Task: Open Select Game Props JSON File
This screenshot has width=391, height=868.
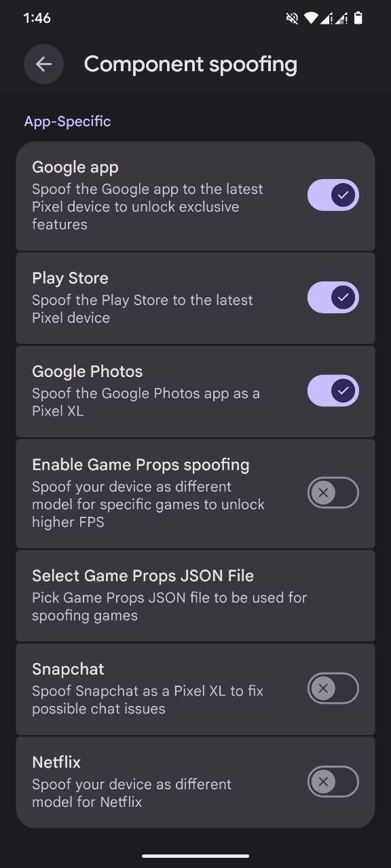Action: click(195, 595)
